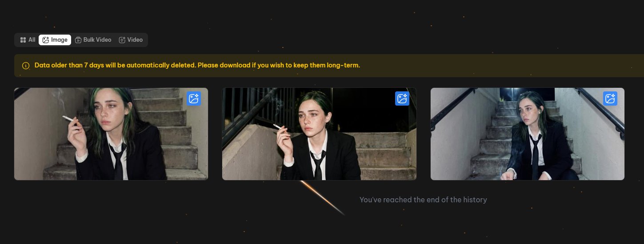Click the blue image badge on first thumbnail
The width and height of the screenshot is (644, 244).
(x=193, y=98)
